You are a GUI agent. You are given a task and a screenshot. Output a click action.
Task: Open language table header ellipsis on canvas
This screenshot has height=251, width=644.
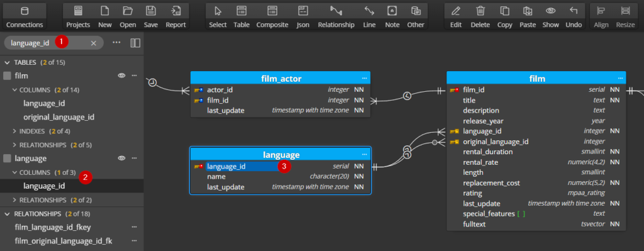point(364,155)
